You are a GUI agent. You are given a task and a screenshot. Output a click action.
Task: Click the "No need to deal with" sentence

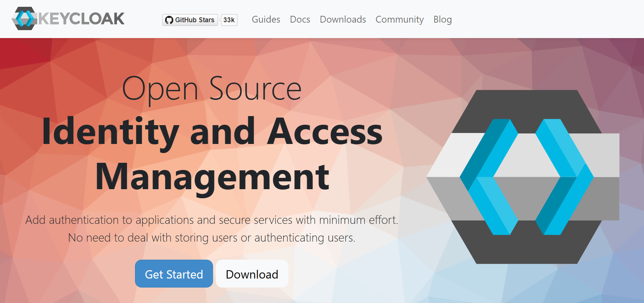tap(212, 238)
